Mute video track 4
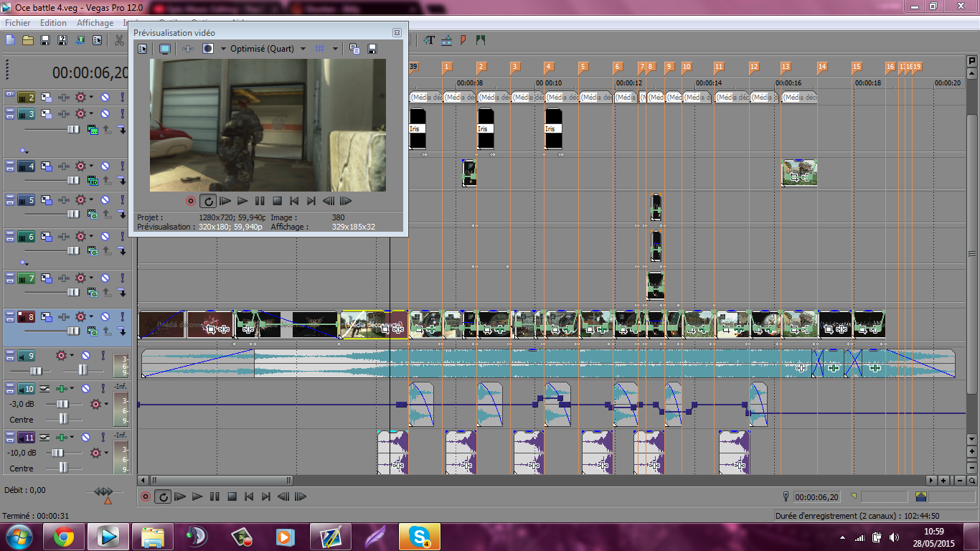Viewport: 980px width, 551px height. pos(105,166)
